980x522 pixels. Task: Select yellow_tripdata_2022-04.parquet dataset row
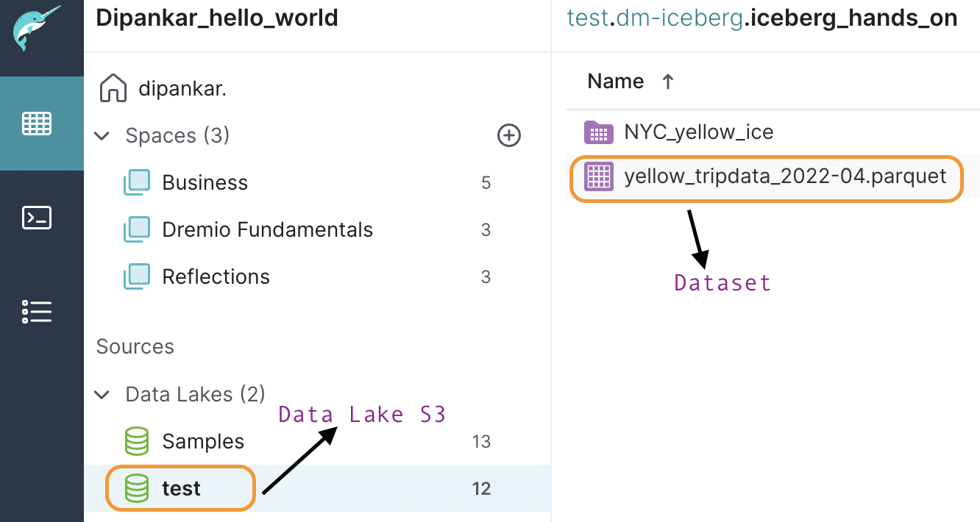(784, 176)
